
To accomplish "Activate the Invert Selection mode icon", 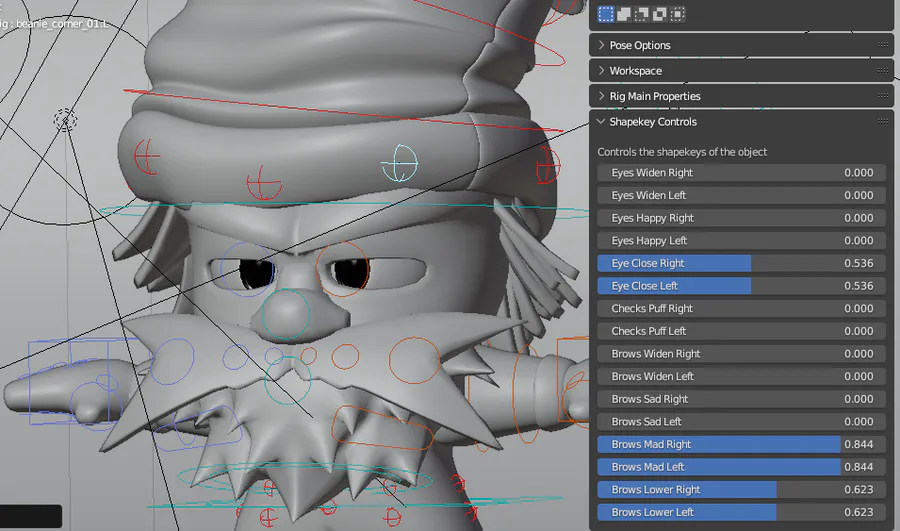I will click(x=660, y=14).
